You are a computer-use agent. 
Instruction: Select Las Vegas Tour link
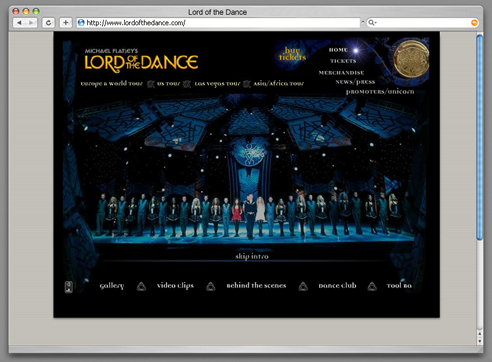(x=217, y=84)
